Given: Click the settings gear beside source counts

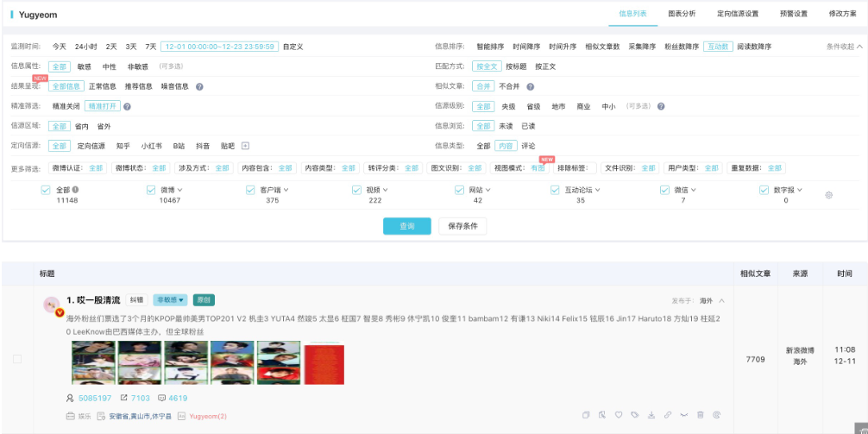Looking at the screenshot, I should coord(828,195).
